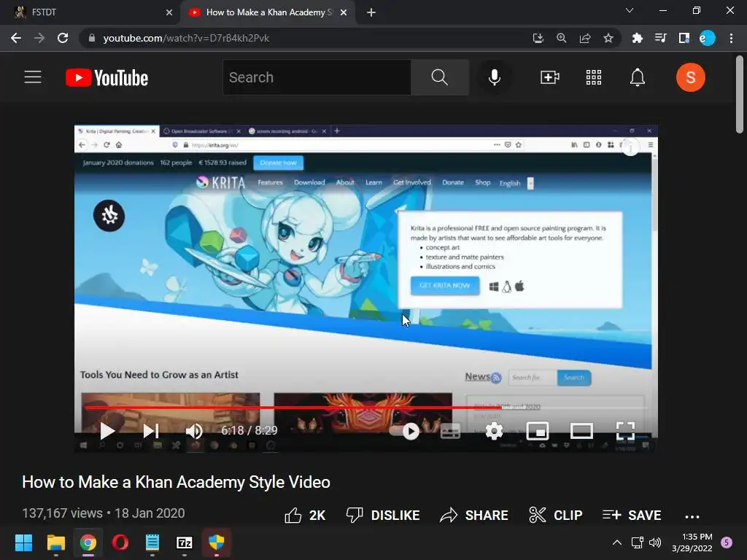Open Opera browser from the taskbar
Image resolution: width=747 pixels, height=560 pixels.
pos(120,542)
